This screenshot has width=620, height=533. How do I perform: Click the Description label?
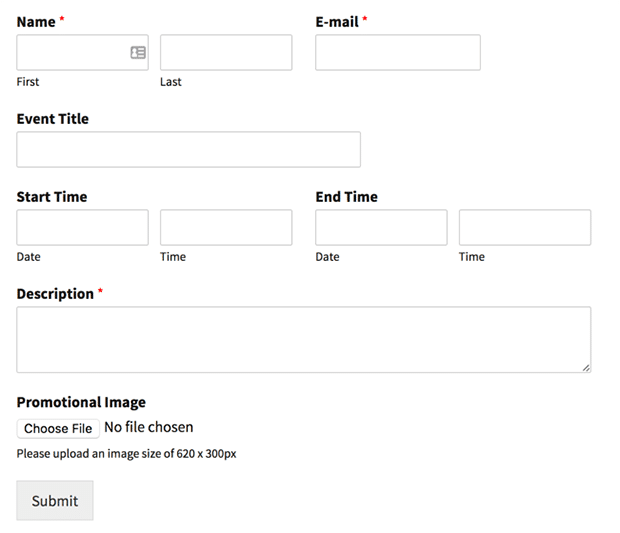[x=55, y=294]
